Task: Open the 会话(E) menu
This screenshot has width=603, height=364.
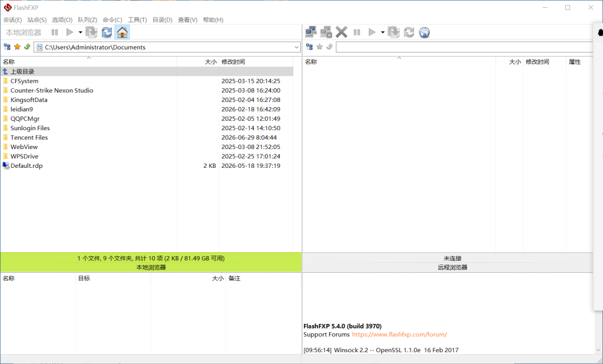Action: click(13, 20)
